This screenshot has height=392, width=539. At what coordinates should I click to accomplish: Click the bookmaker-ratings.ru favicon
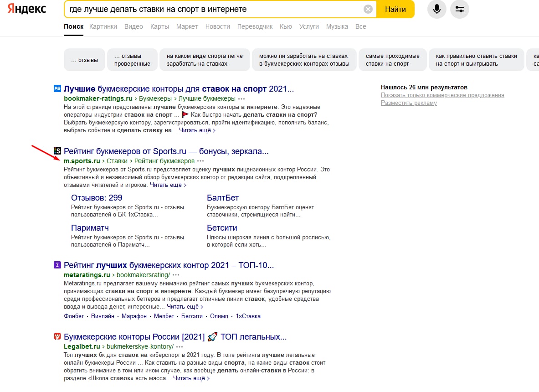click(x=57, y=88)
